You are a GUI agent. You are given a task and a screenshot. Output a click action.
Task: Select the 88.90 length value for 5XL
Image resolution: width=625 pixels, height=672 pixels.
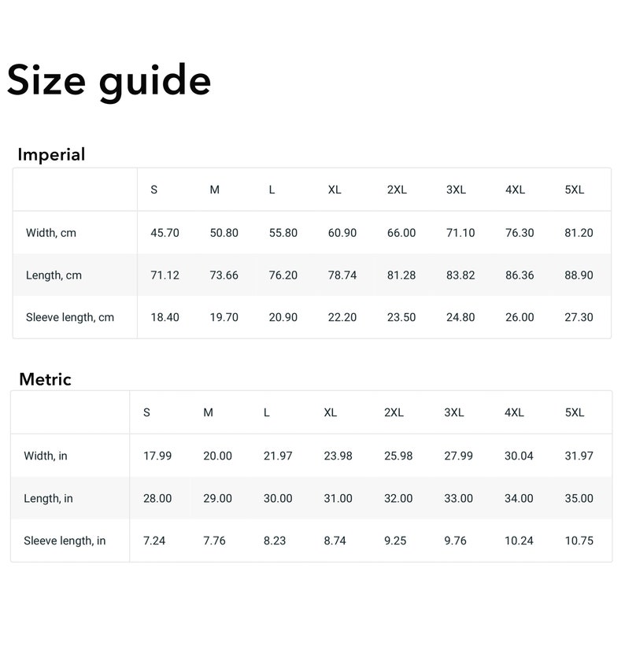coord(579,275)
